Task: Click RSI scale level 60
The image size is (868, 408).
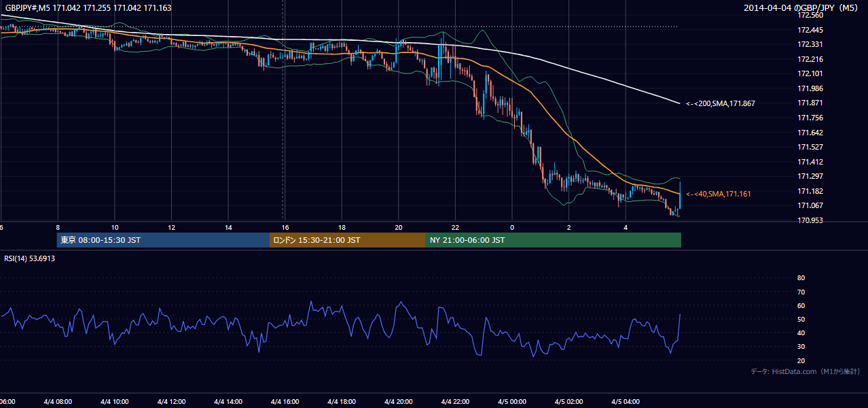Action: pos(801,305)
